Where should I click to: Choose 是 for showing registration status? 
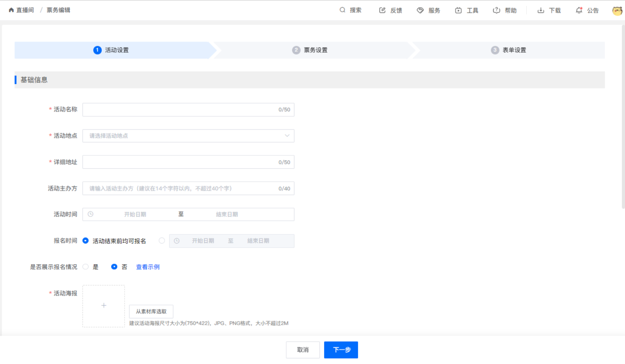pyautogui.click(x=86, y=267)
